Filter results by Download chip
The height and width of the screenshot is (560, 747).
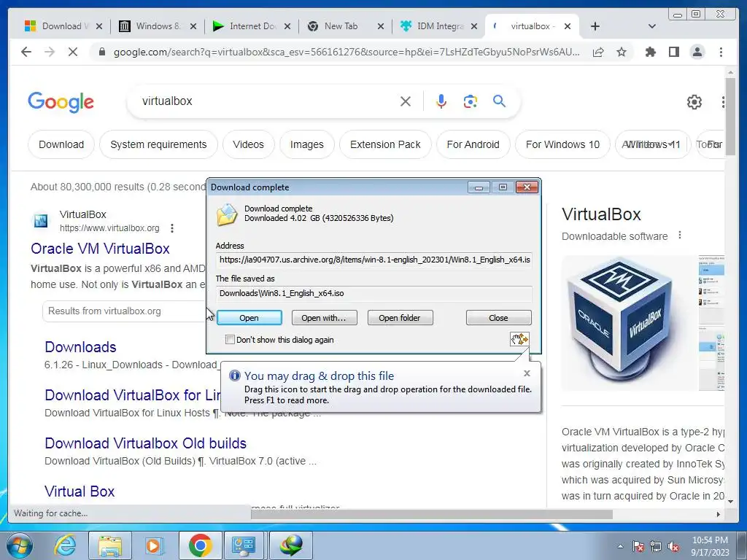61,144
